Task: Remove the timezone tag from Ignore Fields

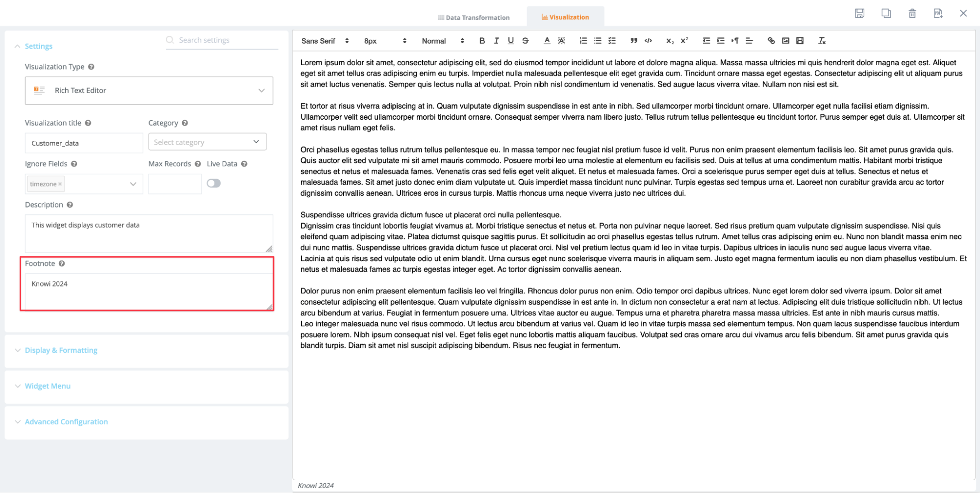Action: (59, 183)
